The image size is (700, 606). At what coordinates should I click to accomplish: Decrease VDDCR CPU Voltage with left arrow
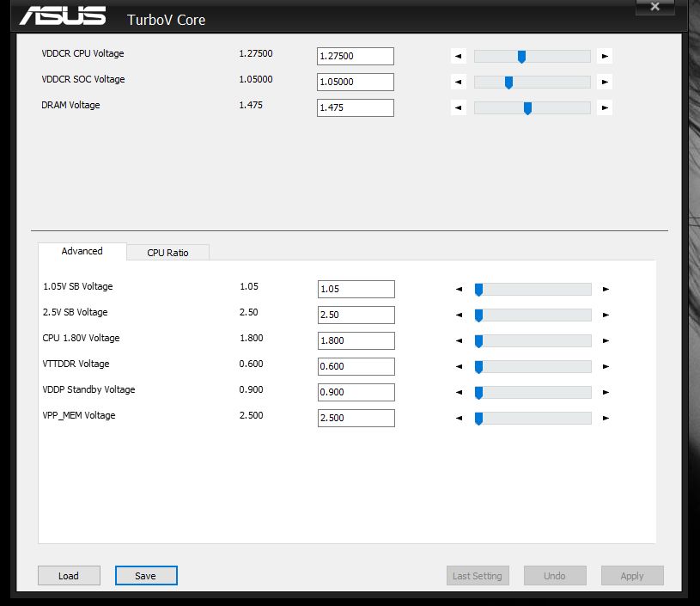pyautogui.click(x=459, y=57)
